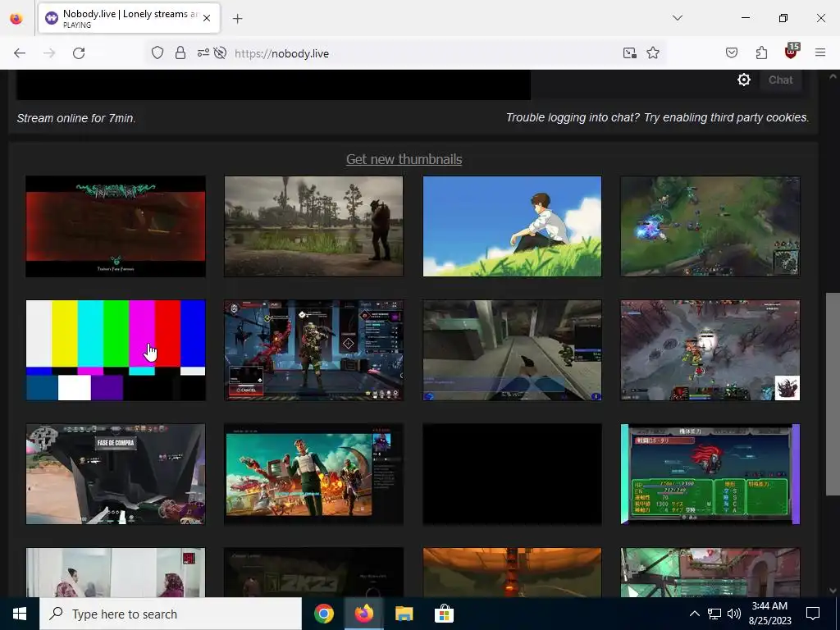Click the scrollbar down arrow

pos(833,591)
